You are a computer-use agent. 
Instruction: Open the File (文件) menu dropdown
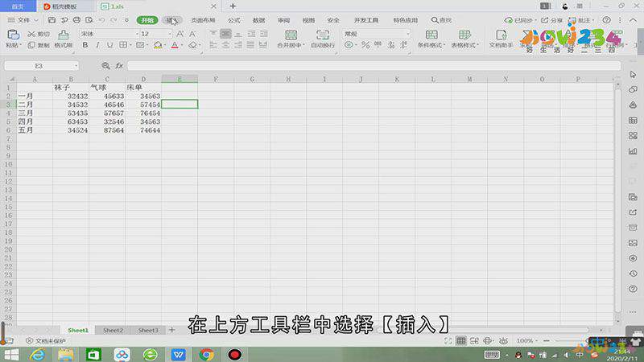(x=23, y=19)
